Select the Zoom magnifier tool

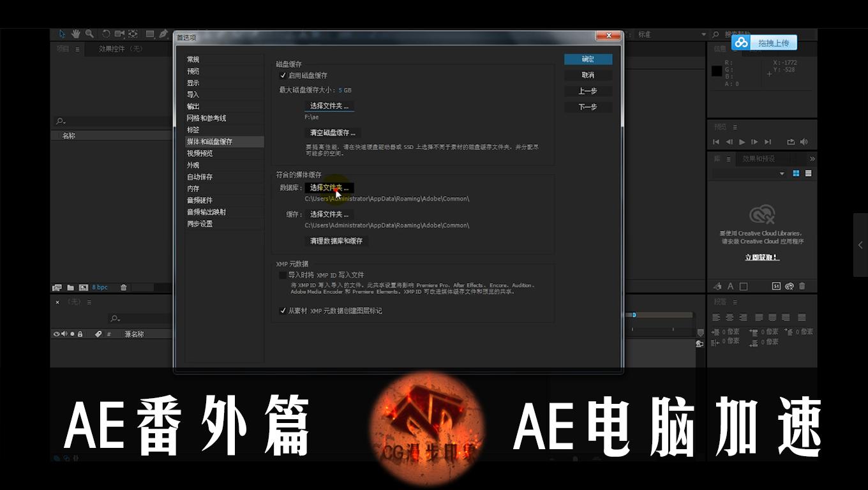point(89,34)
